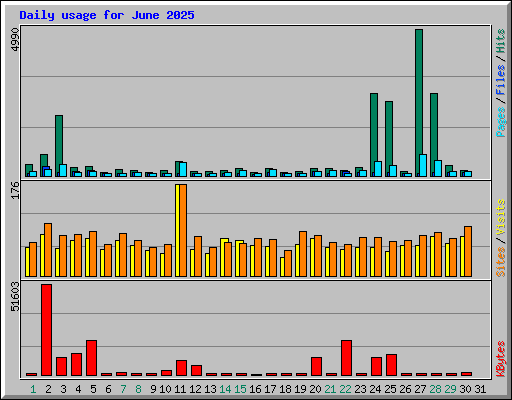Click day label 16 on the x-axis
The width and height of the screenshot is (512, 400).
[x=255, y=389]
